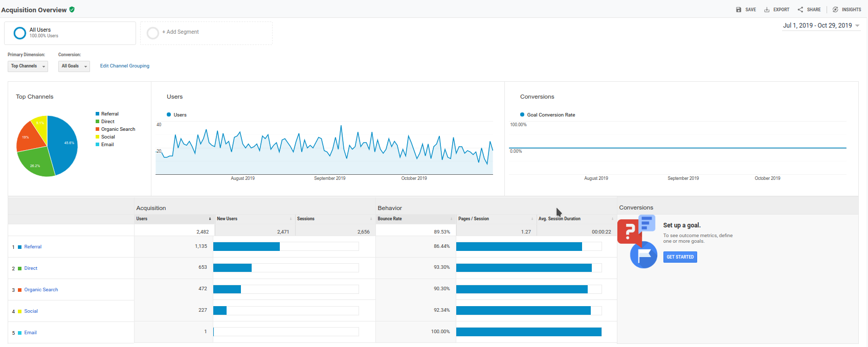Viewport: 868px width, 347px height.
Task: Sort by the Sessions column header
Action: (306, 219)
